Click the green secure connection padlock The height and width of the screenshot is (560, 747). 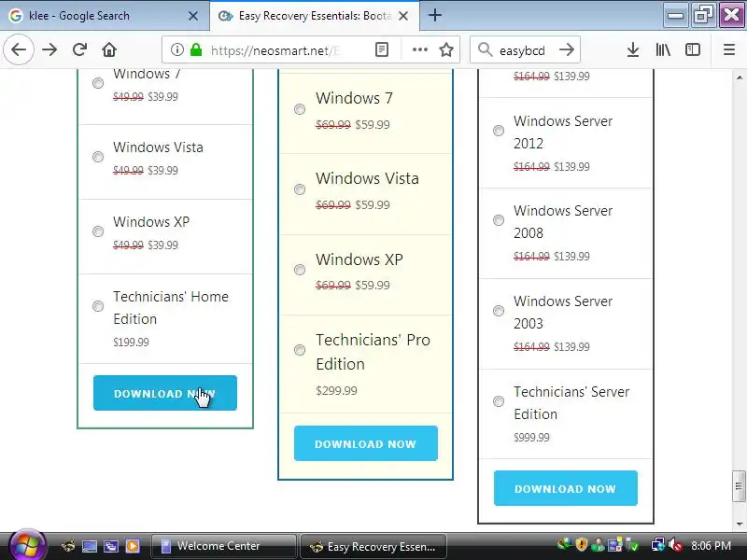(x=196, y=49)
